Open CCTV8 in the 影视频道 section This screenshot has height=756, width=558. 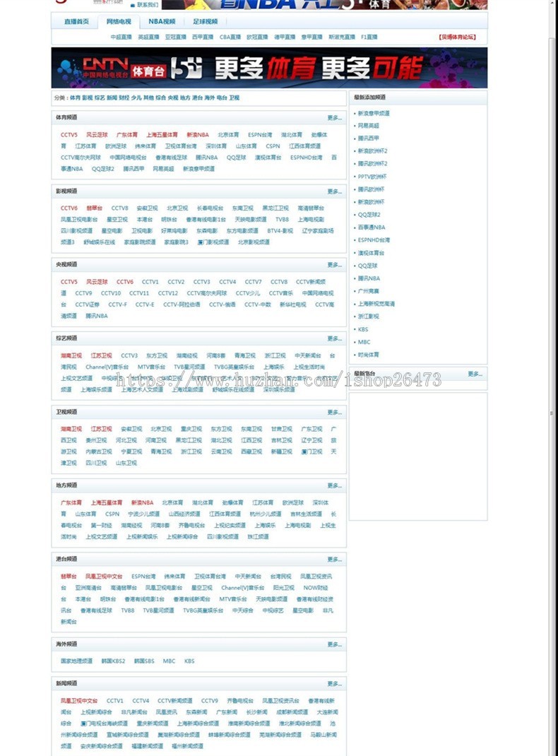coord(119,208)
